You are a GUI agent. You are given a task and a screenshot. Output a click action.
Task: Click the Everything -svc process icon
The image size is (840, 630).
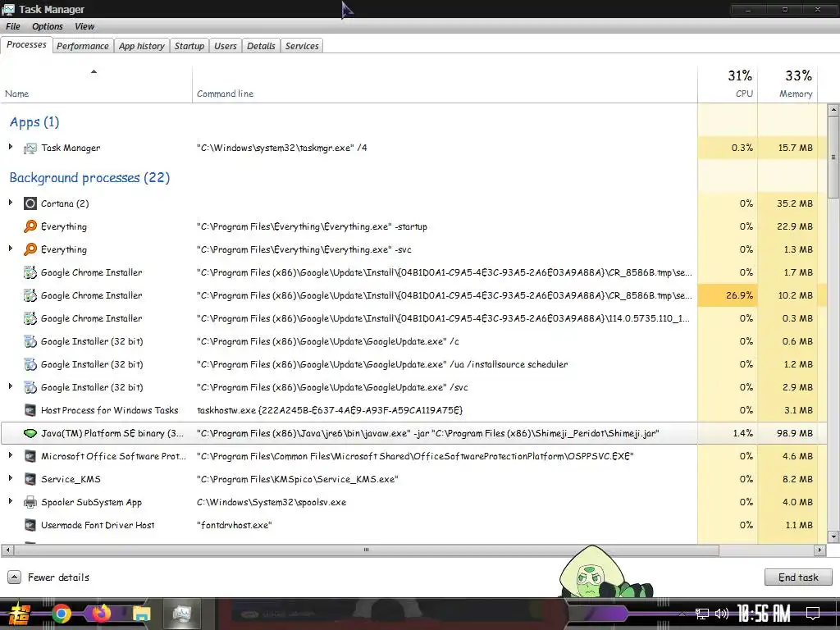click(x=30, y=249)
